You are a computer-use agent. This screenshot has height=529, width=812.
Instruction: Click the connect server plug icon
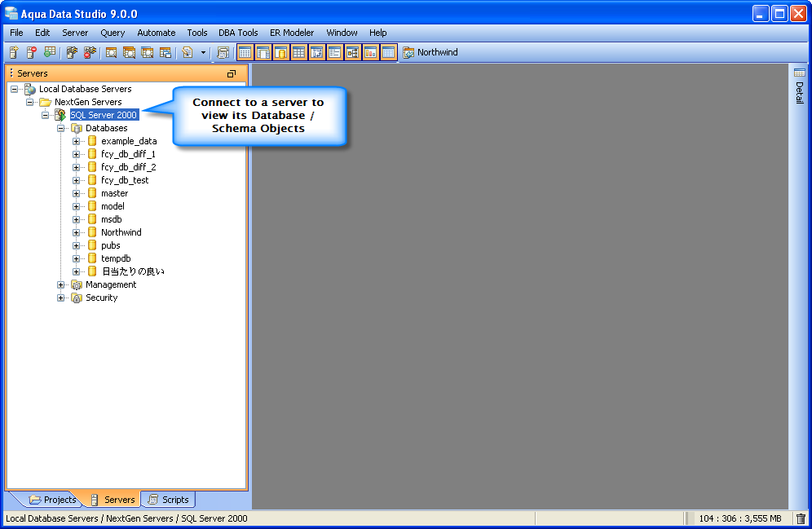72,52
